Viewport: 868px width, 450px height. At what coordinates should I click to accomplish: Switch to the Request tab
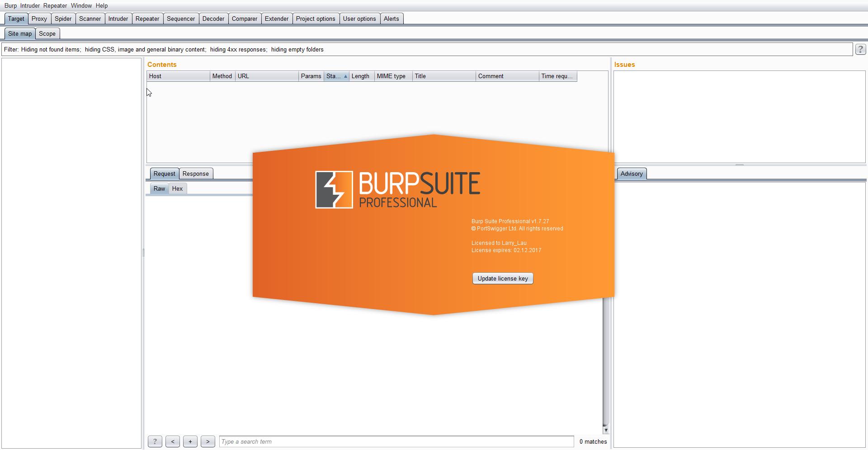164,174
